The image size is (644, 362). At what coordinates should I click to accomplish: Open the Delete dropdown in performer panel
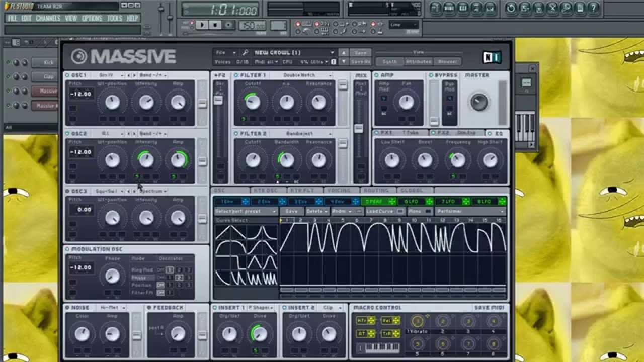(x=317, y=212)
